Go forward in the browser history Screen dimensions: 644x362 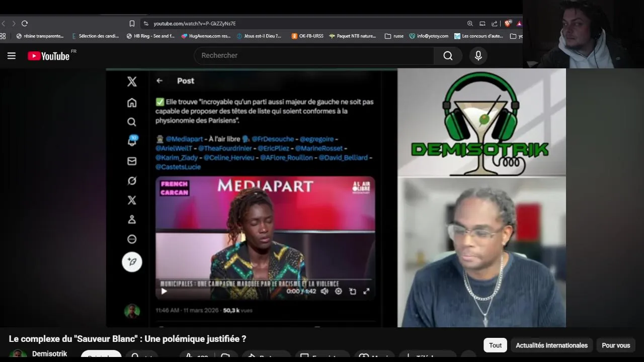(14, 24)
